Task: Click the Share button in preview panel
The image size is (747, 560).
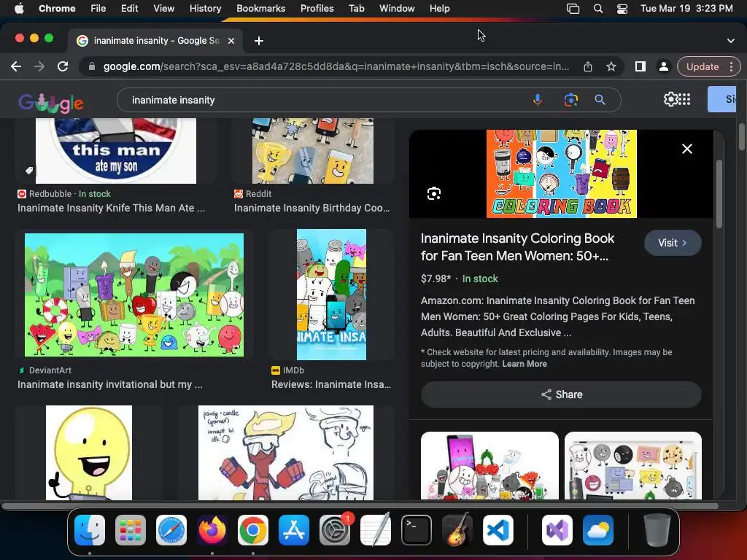Action: click(561, 394)
